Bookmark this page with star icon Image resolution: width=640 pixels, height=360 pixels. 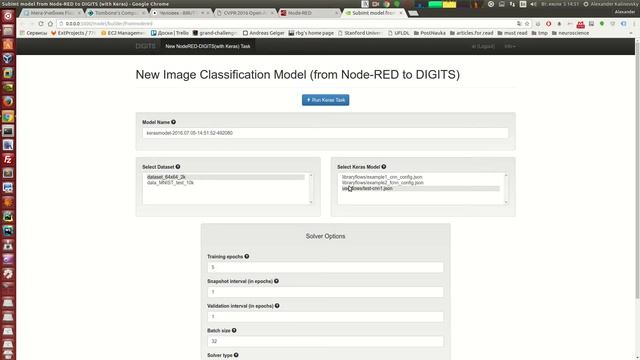[527, 24]
